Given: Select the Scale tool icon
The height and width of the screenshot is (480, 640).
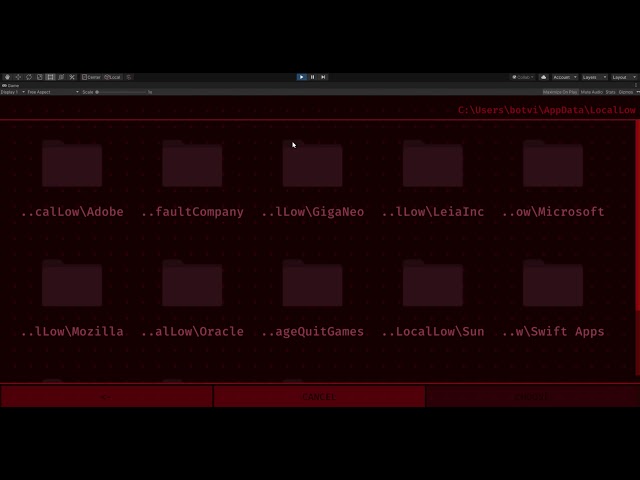Looking at the screenshot, I should point(40,77).
